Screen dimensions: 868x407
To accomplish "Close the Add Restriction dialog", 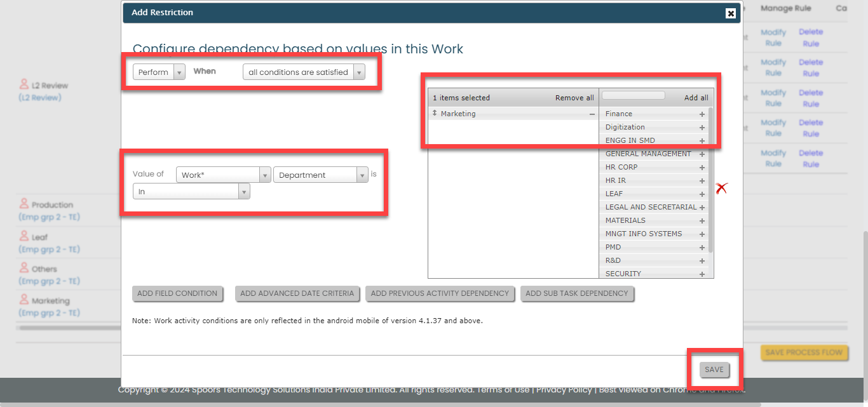I will point(731,13).
